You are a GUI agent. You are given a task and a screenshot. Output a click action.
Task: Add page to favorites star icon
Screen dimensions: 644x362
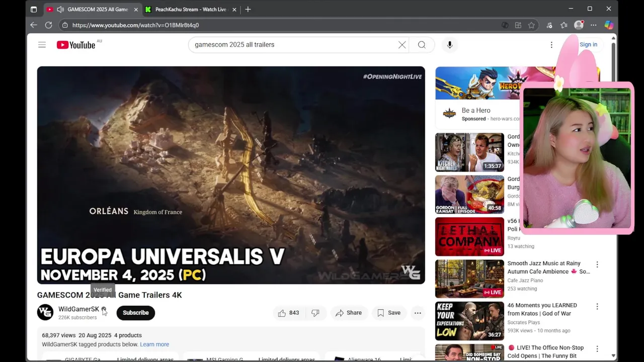click(x=531, y=25)
